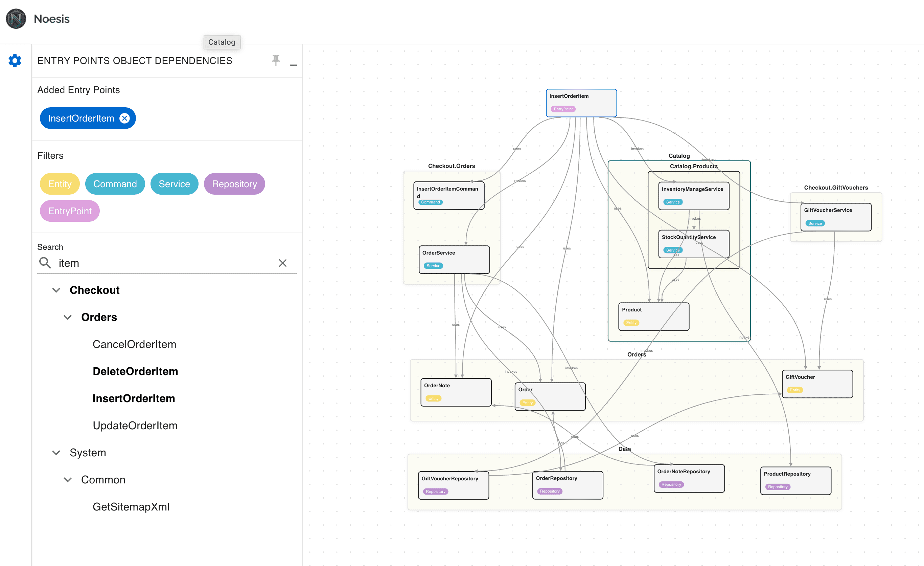
Task: Select the OrderService node in graph
Action: point(454,259)
